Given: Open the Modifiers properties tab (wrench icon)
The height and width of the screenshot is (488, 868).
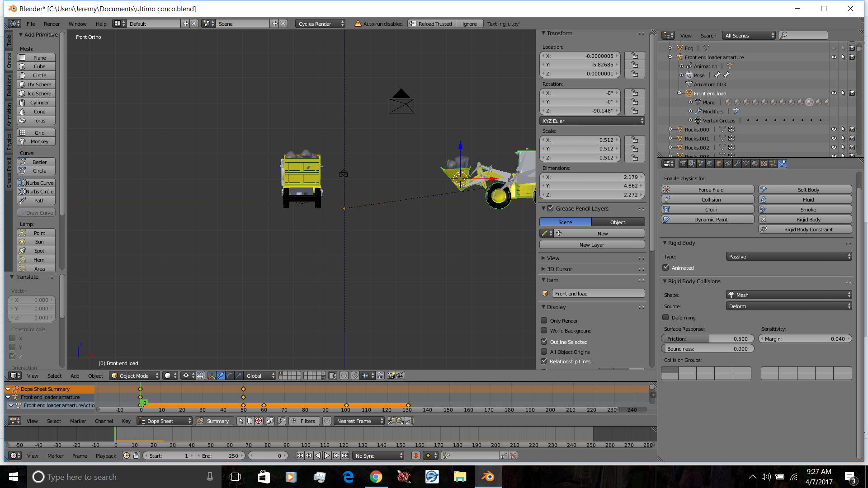Looking at the screenshot, I should pos(737,164).
